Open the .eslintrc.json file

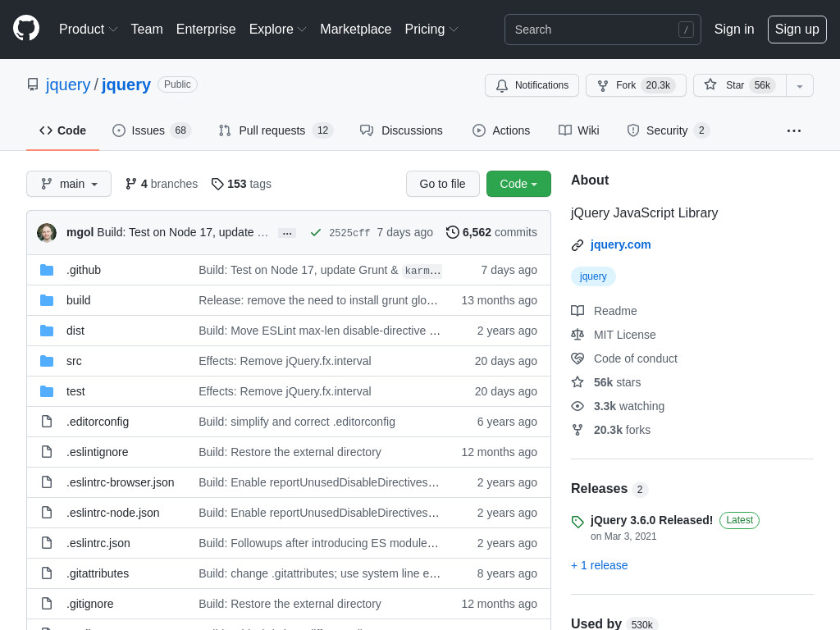click(x=98, y=543)
